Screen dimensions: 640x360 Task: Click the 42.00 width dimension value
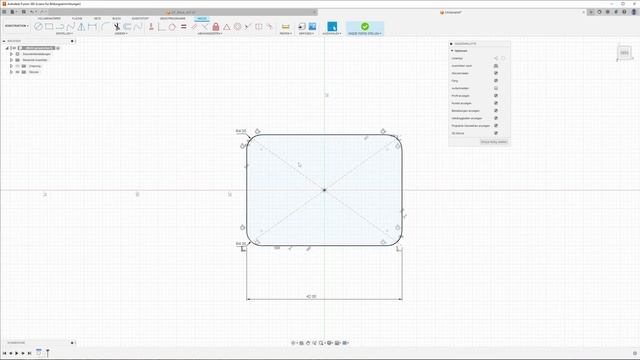(x=311, y=296)
